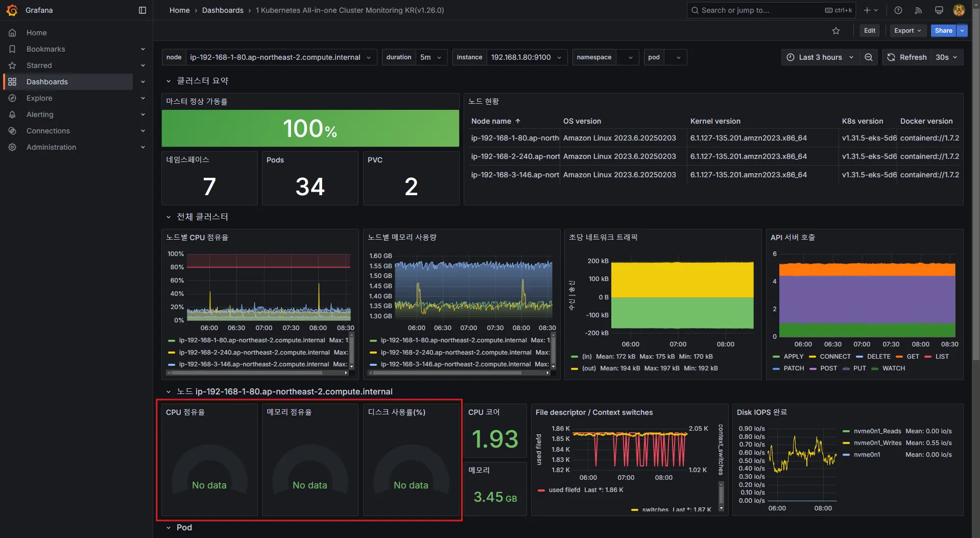Screen dimensions: 980x538
Task: Click the Connections icon in sidebar
Action: pyautogui.click(x=12, y=131)
